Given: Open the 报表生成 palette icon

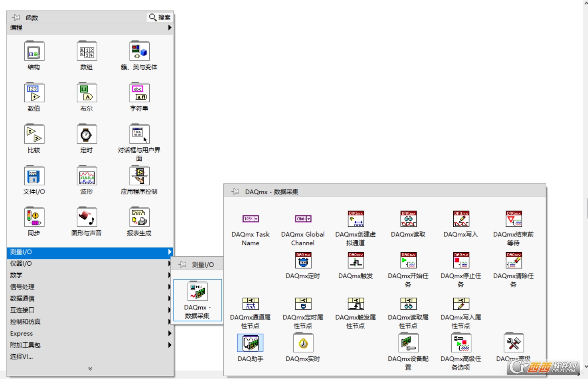Looking at the screenshot, I should tap(140, 217).
